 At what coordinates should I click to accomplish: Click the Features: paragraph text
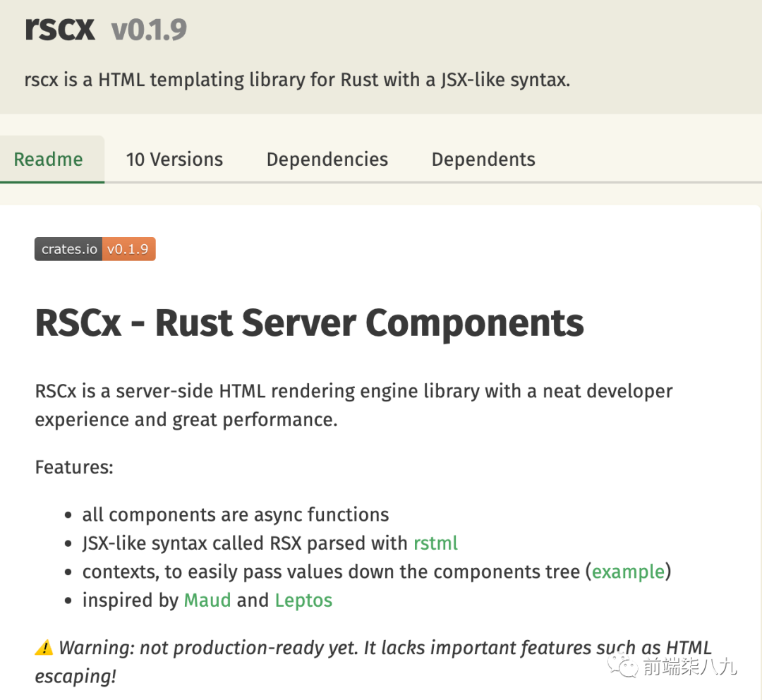tap(74, 467)
